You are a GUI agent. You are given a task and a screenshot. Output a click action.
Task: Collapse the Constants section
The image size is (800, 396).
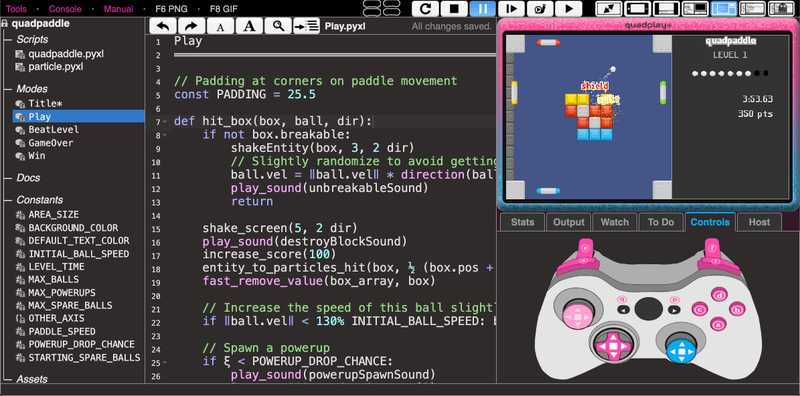click(x=7, y=200)
